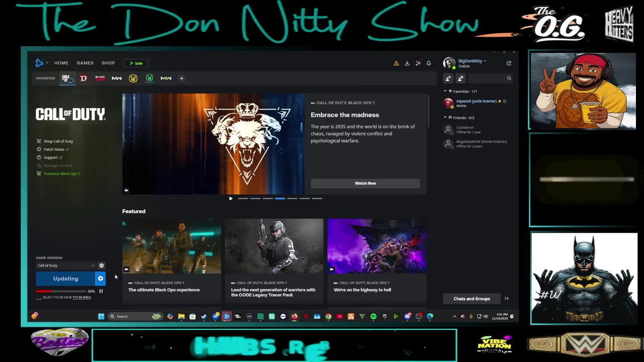Collapse the social panel with arrow icon
This screenshot has width=644, height=362.
tap(507, 299)
